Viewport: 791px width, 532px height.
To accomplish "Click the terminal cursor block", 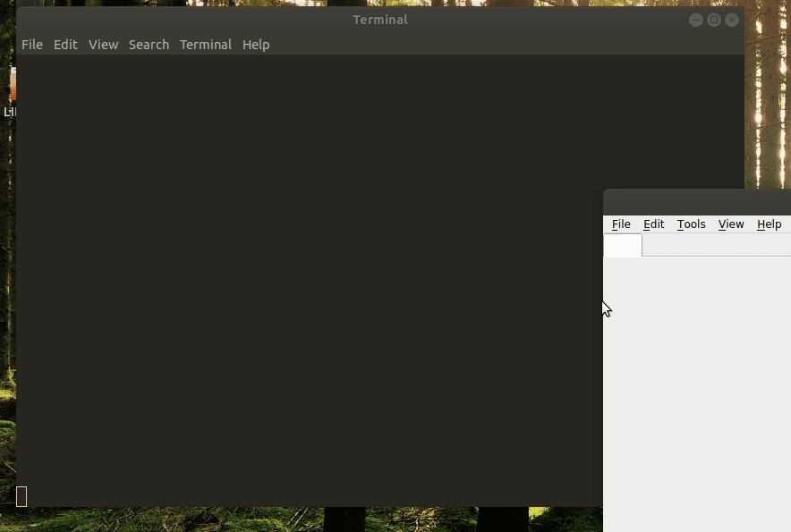I will pos(21,495).
